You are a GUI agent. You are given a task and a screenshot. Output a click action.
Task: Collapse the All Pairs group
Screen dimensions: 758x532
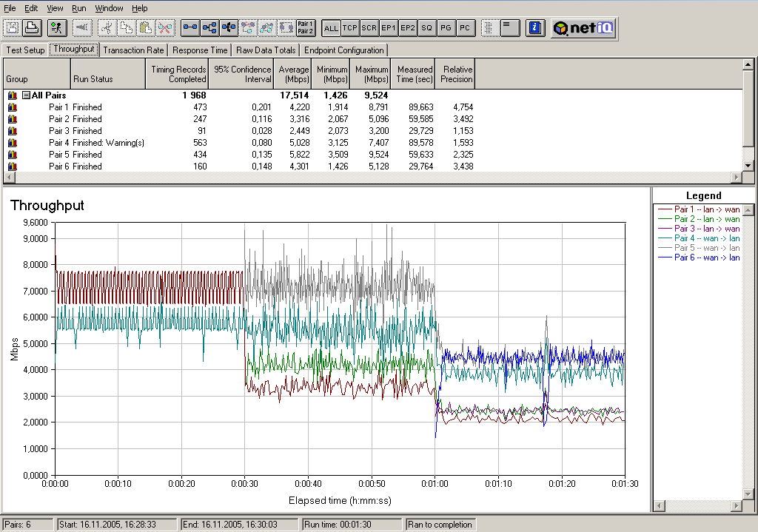[x=26, y=95]
